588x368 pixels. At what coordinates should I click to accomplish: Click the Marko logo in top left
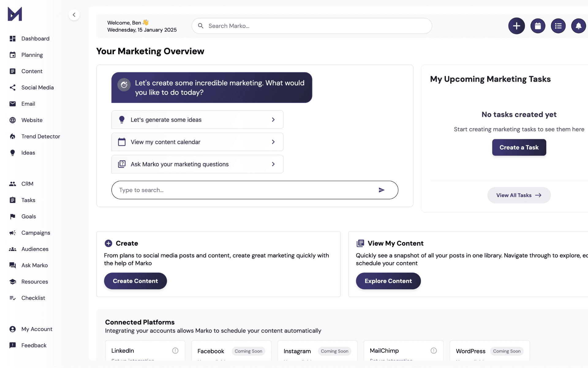tap(14, 14)
